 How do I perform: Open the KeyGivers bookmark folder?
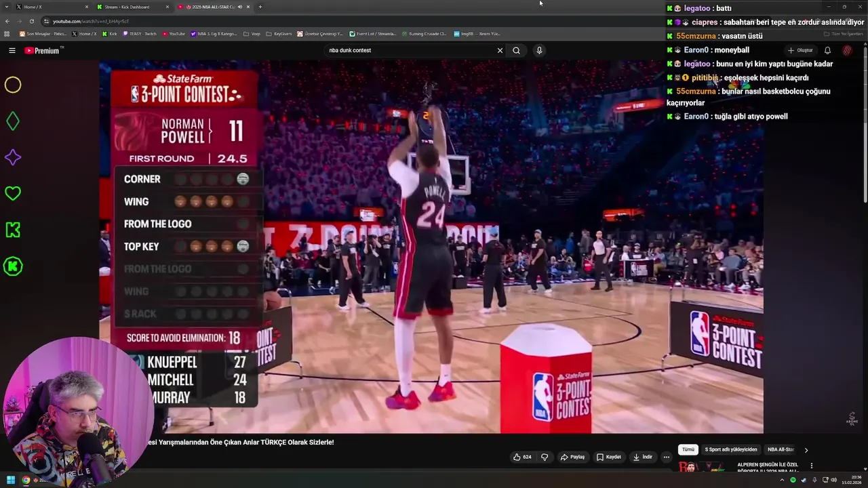[279, 33]
